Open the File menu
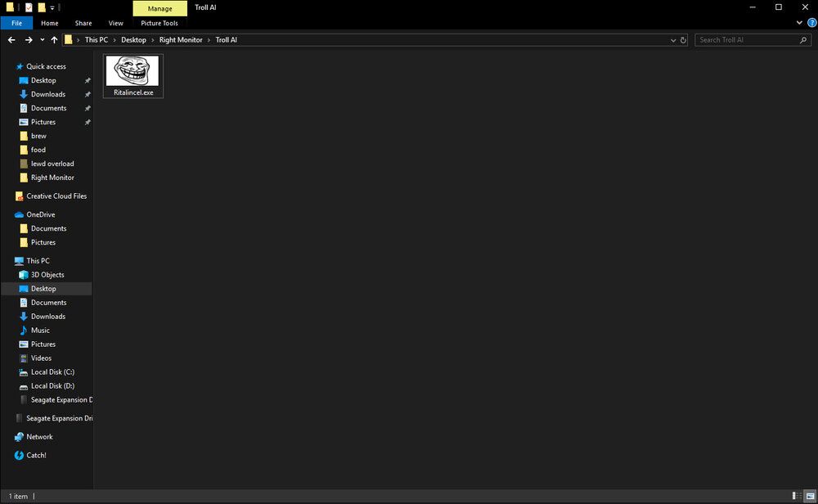The width and height of the screenshot is (818, 504). (16, 23)
